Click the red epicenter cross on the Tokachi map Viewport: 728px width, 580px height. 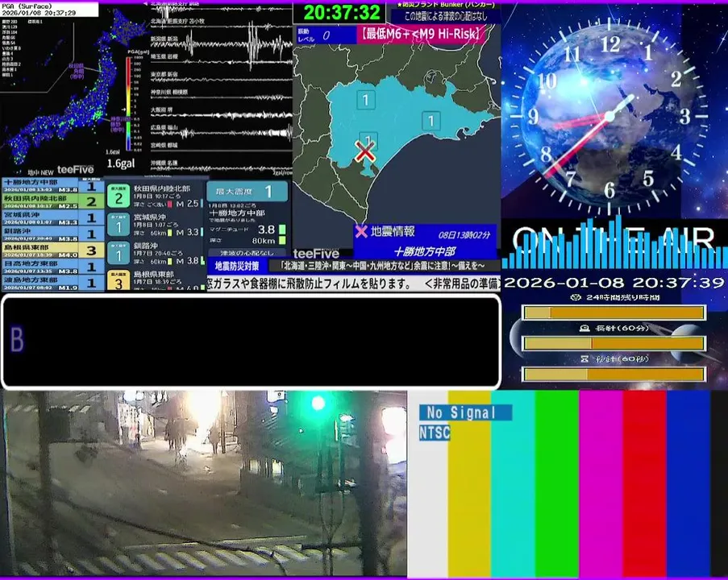click(x=365, y=151)
